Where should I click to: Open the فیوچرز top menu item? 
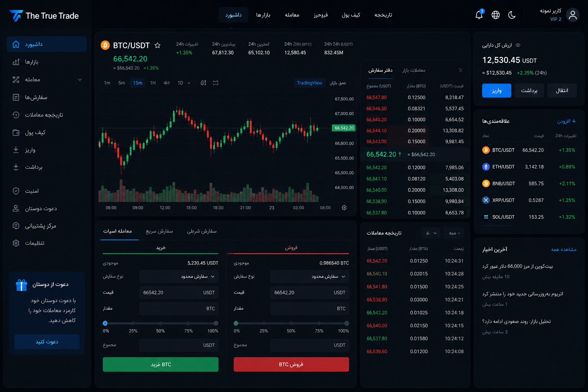click(x=321, y=15)
